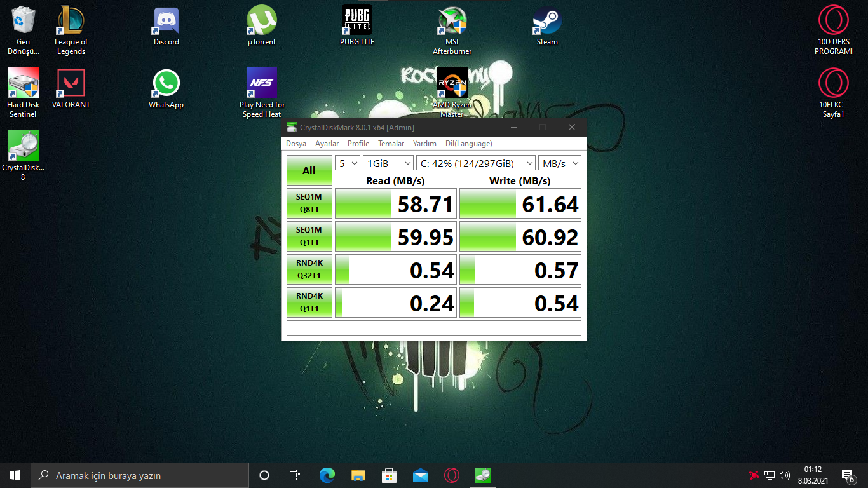Viewport: 868px width, 488px height.
Task: Close the CrystalDiskMark window
Action: point(572,127)
